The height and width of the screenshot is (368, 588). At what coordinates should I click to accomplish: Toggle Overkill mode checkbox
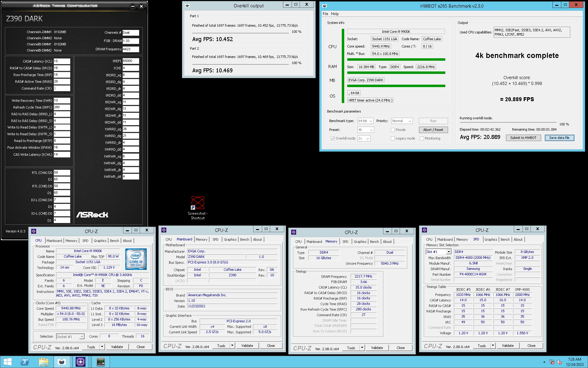333,138
